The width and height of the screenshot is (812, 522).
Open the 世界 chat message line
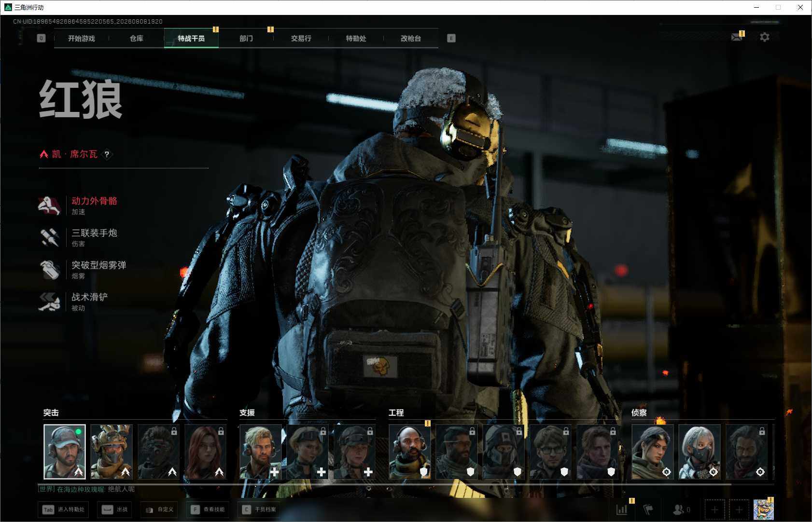tap(86, 489)
